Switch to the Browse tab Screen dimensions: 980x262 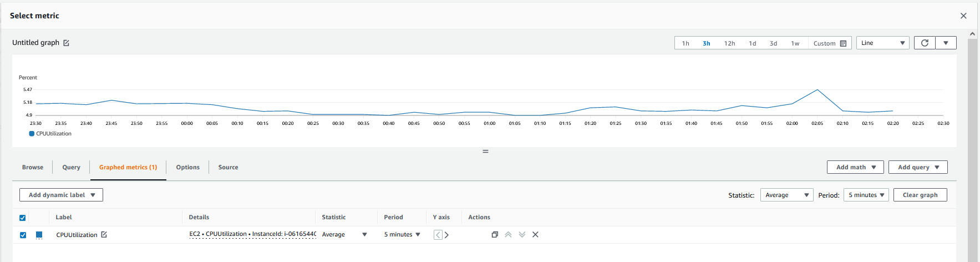coord(33,167)
